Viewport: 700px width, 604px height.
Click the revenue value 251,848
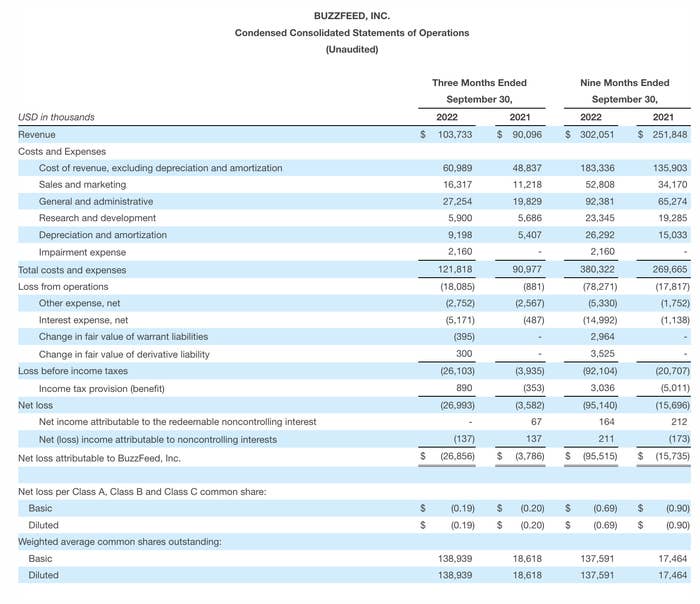click(670, 134)
